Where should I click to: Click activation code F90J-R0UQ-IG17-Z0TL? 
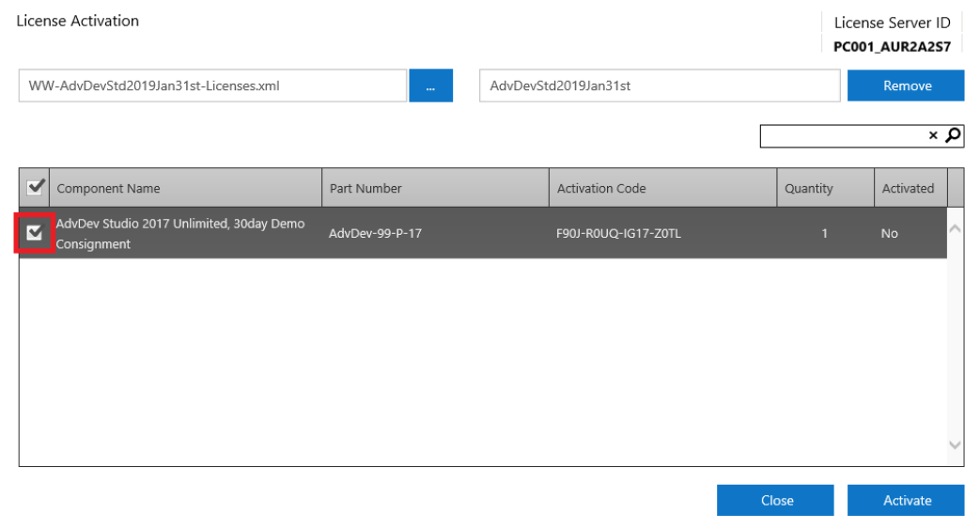[x=619, y=233]
